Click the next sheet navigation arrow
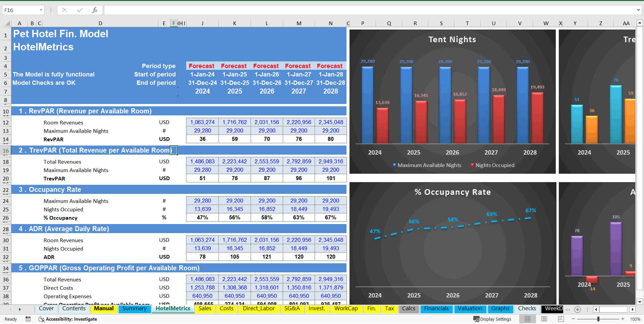This screenshot has width=644, height=324. click(20, 309)
